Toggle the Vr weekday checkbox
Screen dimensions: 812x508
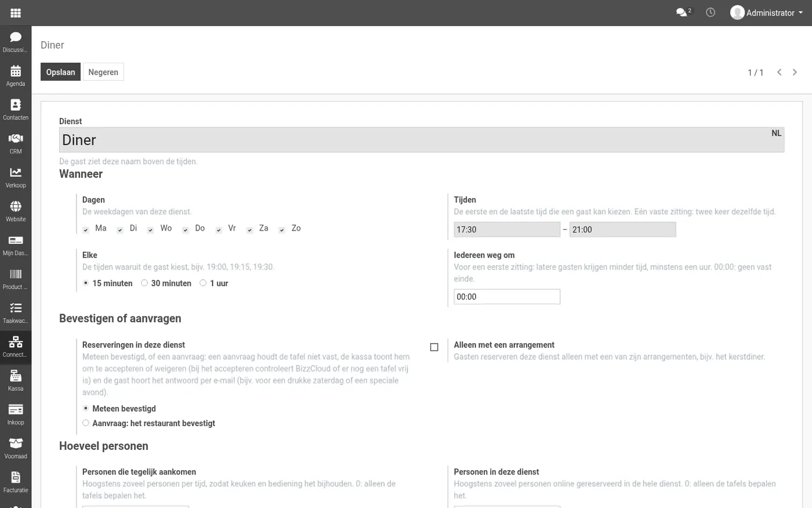(x=219, y=230)
